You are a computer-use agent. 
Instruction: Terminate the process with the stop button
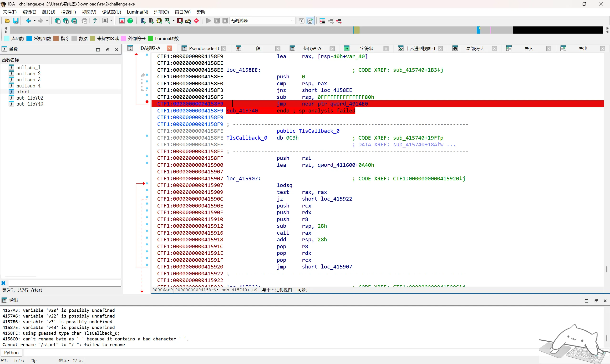coord(225,21)
